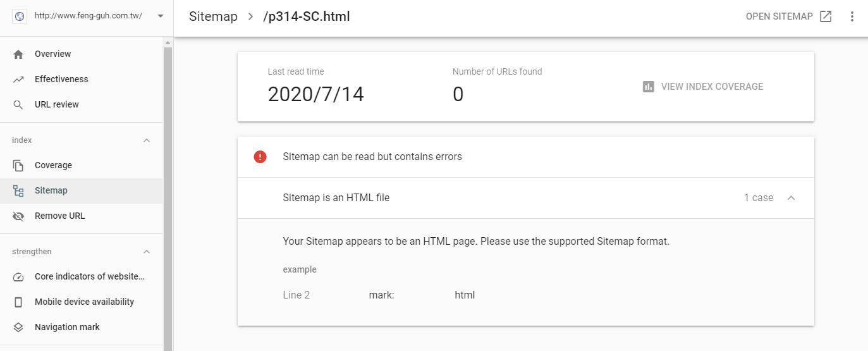Collapse the strengthen section
This screenshot has width=868, height=351.
coord(147,252)
